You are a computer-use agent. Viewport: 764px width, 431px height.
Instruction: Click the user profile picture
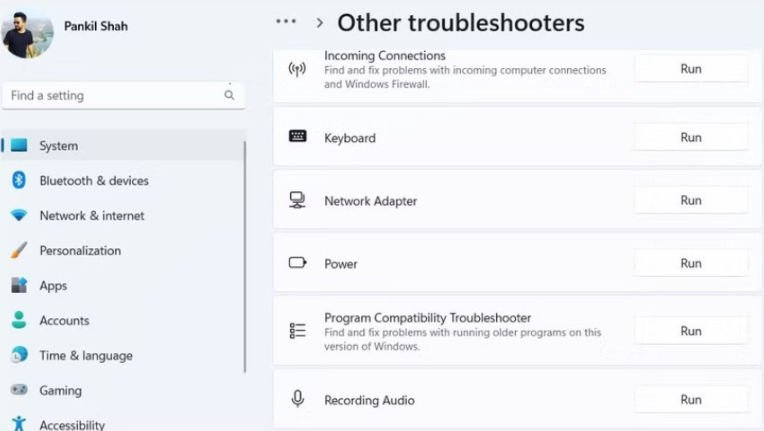[x=27, y=34]
